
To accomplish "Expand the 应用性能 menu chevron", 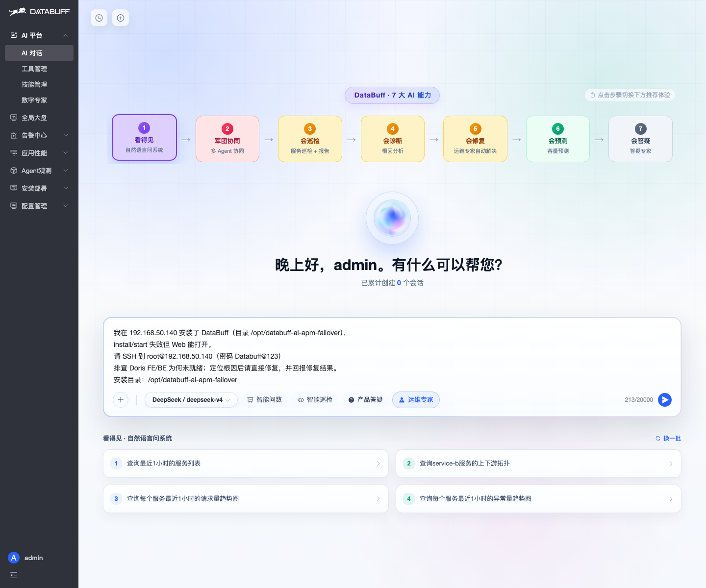I will (66, 153).
